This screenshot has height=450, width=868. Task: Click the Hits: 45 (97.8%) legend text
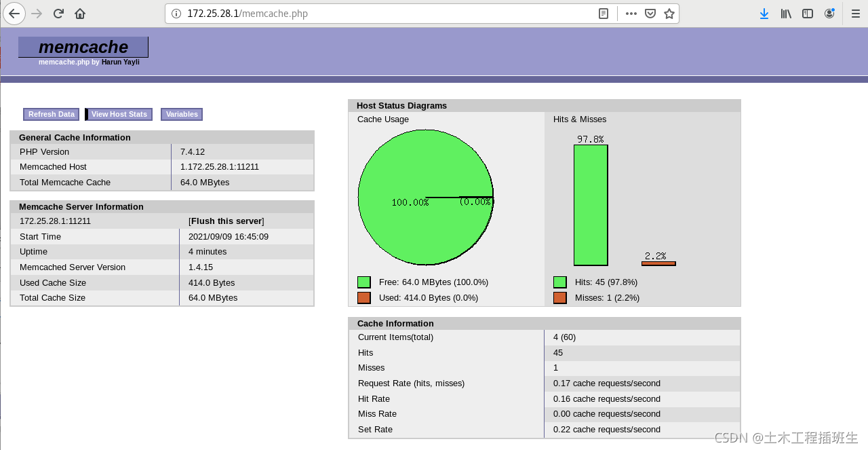point(606,282)
